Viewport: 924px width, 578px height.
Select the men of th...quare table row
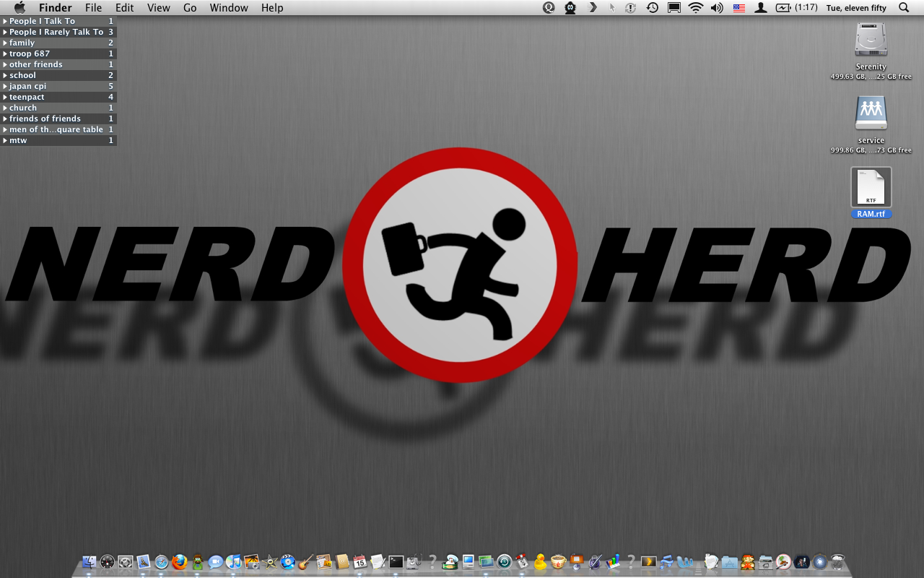click(58, 129)
